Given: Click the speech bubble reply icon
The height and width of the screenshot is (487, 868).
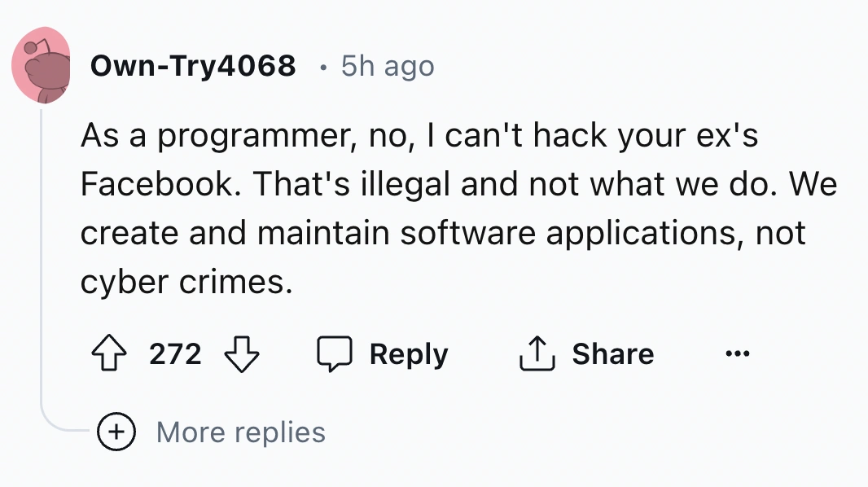Looking at the screenshot, I should [335, 353].
